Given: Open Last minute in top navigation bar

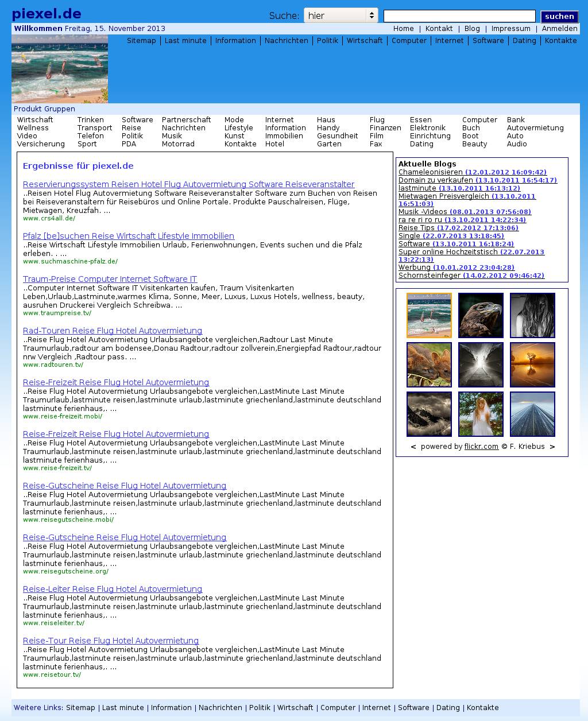Looking at the screenshot, I should (x=185, y=41).
